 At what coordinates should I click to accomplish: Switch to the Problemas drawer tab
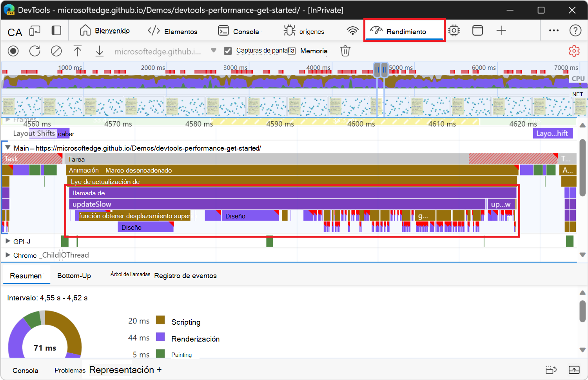point(70,371)
